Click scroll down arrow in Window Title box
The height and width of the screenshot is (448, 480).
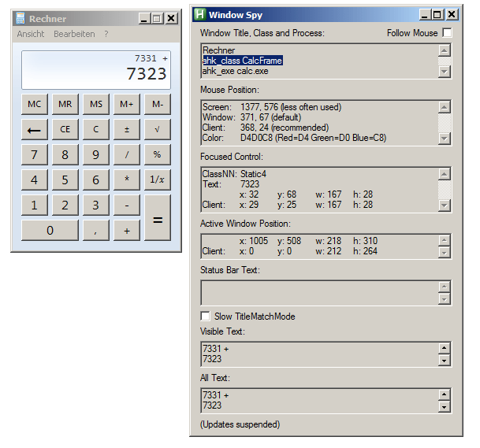pos(445,72)
